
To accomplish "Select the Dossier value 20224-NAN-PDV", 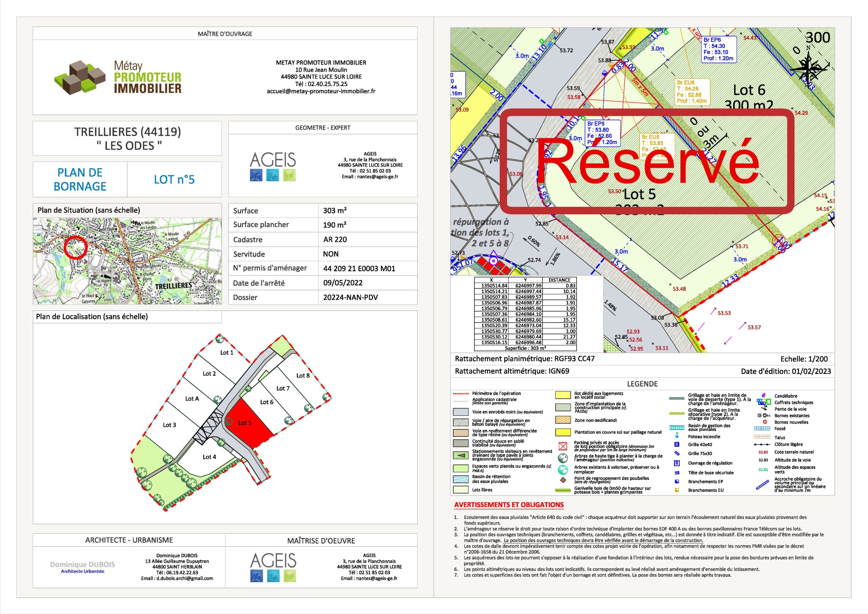I will point(351,298).
